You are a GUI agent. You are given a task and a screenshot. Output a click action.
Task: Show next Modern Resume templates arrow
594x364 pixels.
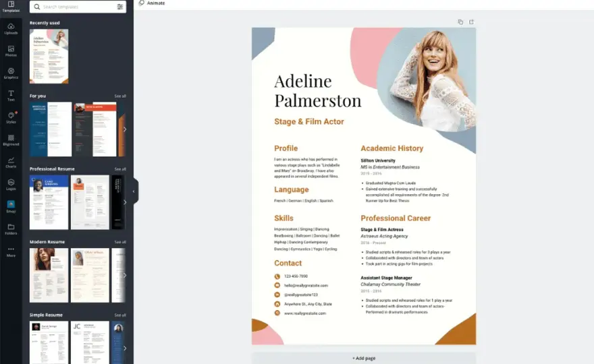[x=125, y=275]
